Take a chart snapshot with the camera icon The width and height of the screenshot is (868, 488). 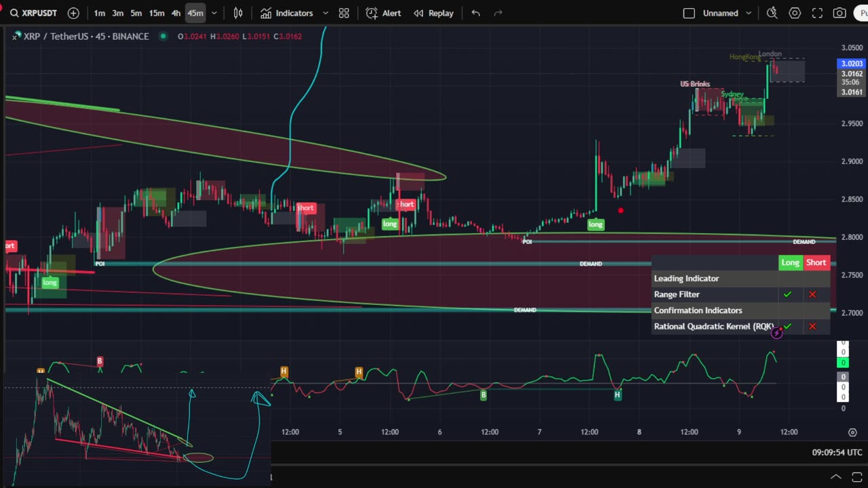[840, 13]
